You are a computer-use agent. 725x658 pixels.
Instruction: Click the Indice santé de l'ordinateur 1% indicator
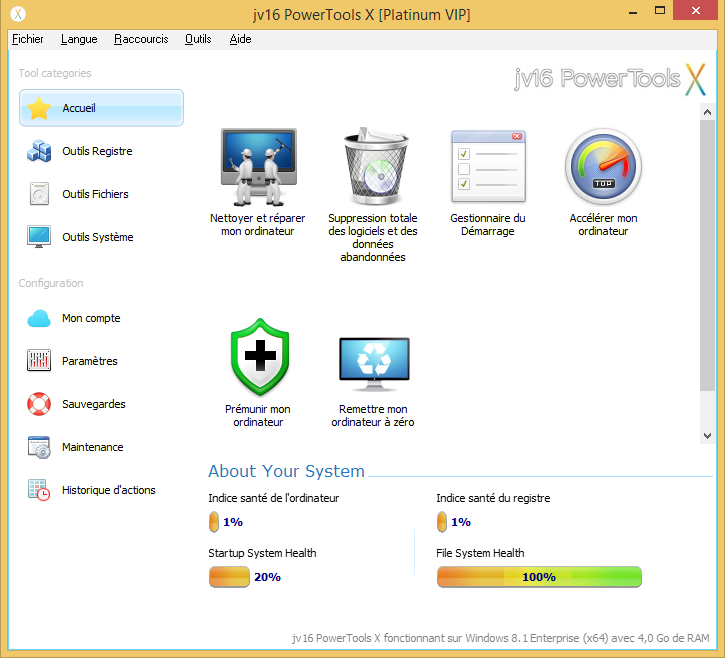point(214,522)
